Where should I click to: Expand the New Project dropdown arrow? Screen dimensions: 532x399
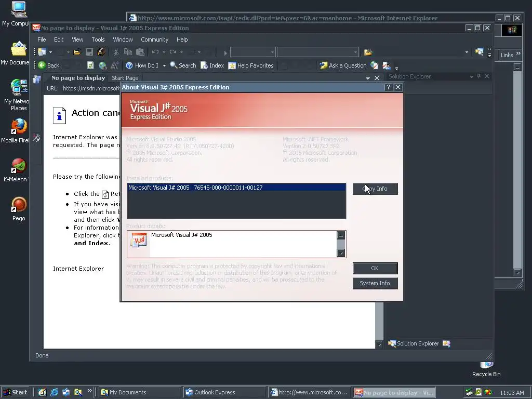[x=50, y=52]
